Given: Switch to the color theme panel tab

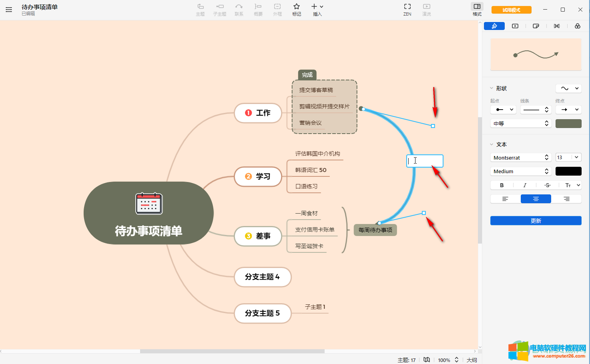Looking at the screenshot, I should coord(578,26).
